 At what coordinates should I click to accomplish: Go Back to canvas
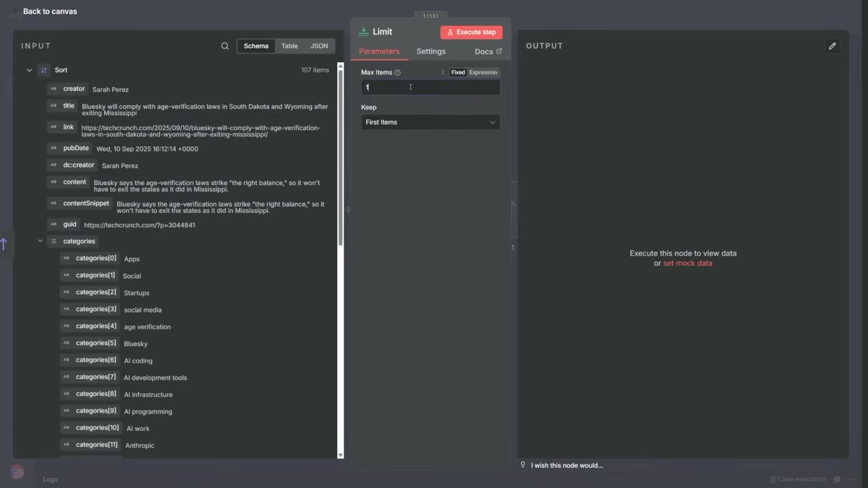click(x=50, y=12)
